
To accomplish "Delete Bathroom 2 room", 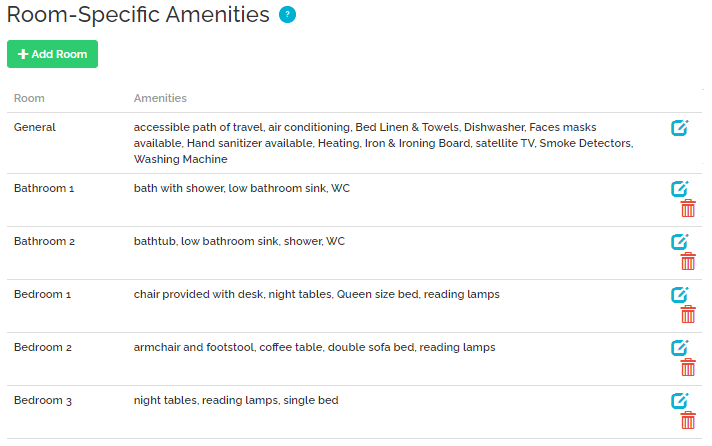I will tap(688, 261).
